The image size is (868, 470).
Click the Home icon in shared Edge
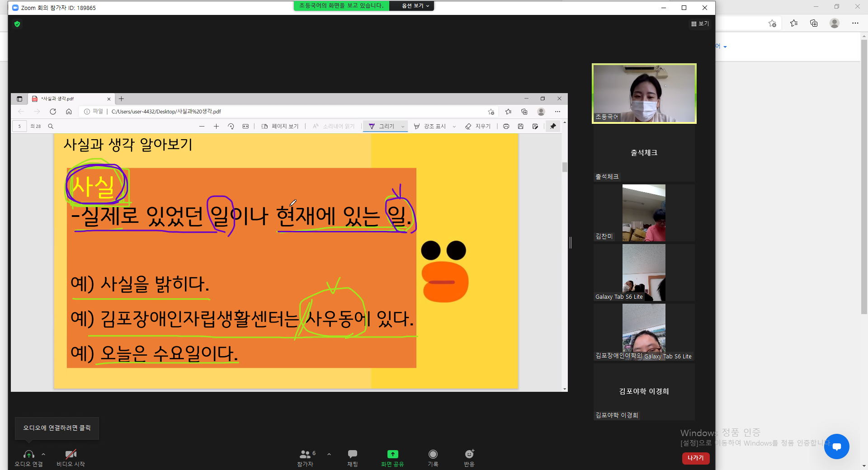[69, 112]
